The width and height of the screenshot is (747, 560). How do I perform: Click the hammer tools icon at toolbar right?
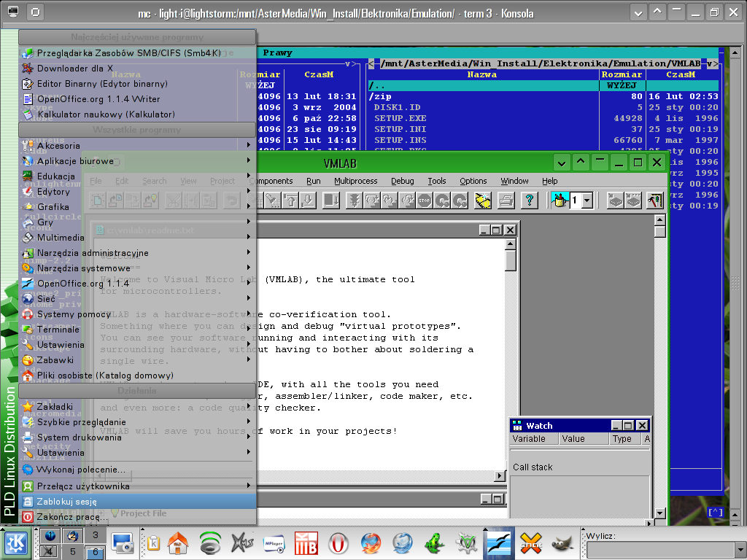[x=654, y=200]
